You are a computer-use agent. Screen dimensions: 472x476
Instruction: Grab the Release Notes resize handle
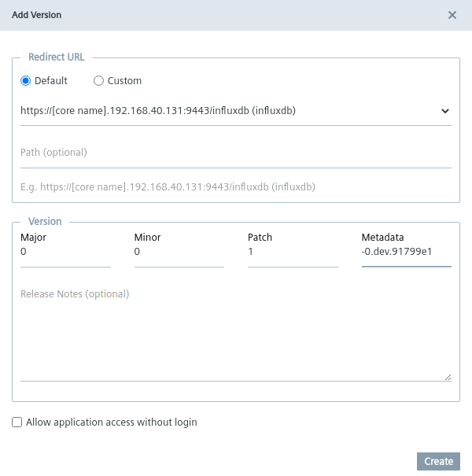click(448, 377)
